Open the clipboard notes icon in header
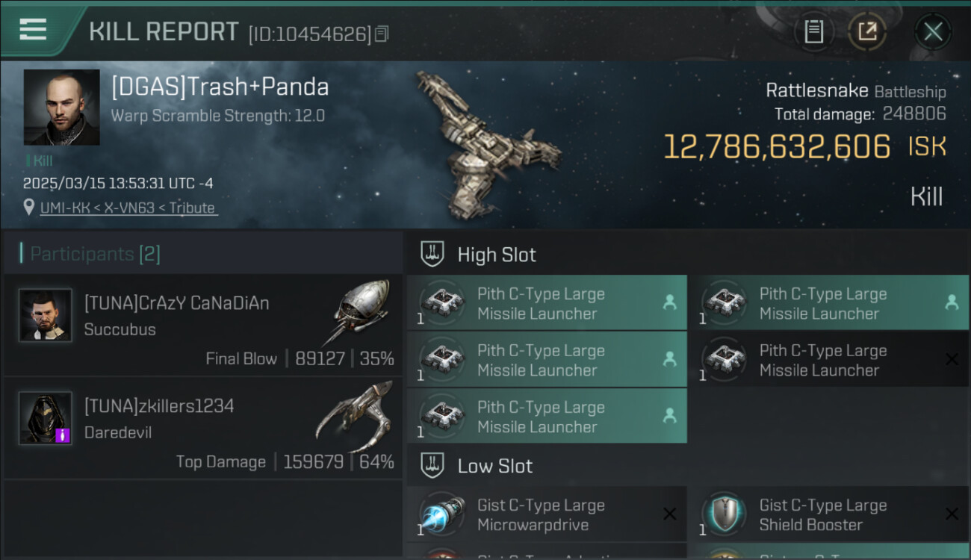 [x=813, y=31]
